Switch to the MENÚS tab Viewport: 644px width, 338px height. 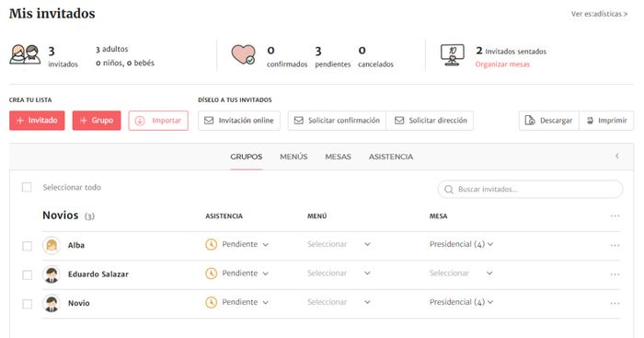293,157
